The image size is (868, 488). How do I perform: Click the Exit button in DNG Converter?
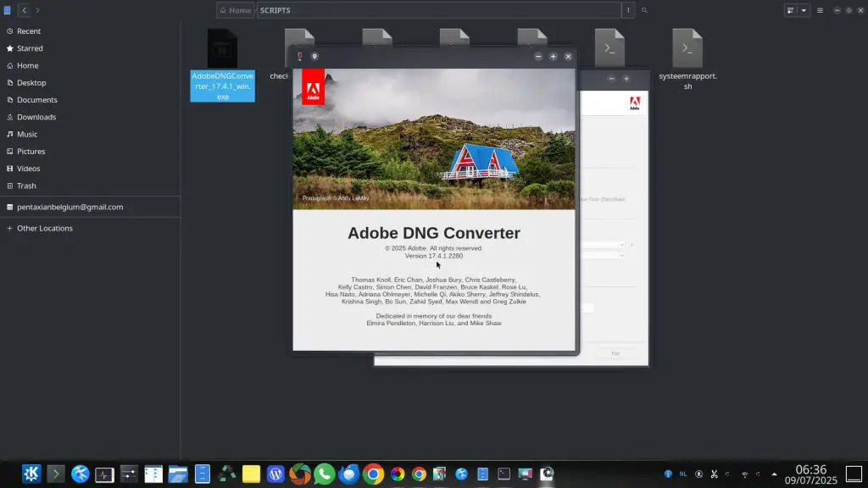point(615,353)
